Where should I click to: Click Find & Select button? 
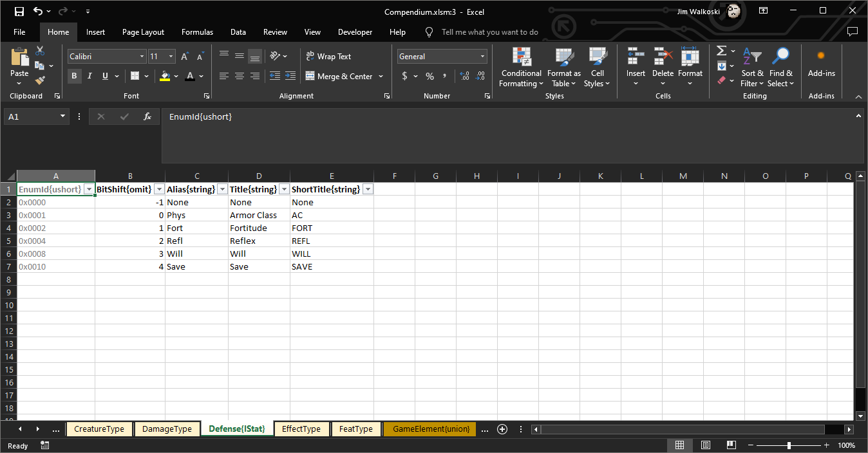[x=780, y=68]
